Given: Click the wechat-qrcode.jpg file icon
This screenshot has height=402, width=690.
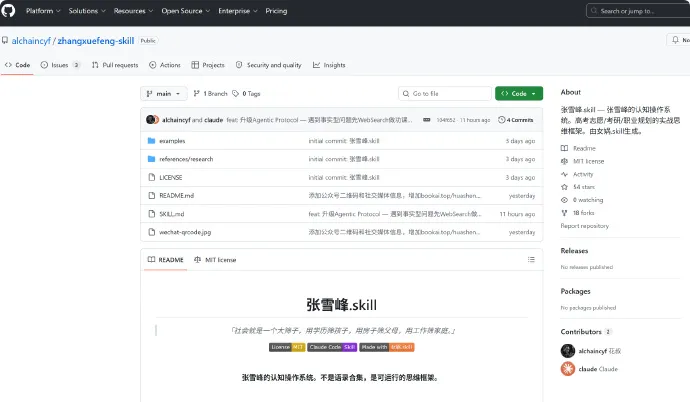Looking at the screenshot, I should tap(152, 232).
